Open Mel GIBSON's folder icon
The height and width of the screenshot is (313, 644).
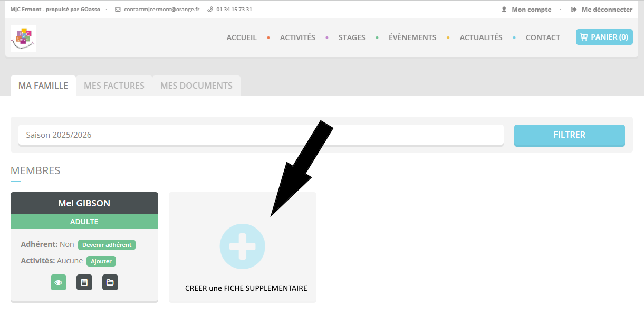pyautogui.click(x=110, y=282)
